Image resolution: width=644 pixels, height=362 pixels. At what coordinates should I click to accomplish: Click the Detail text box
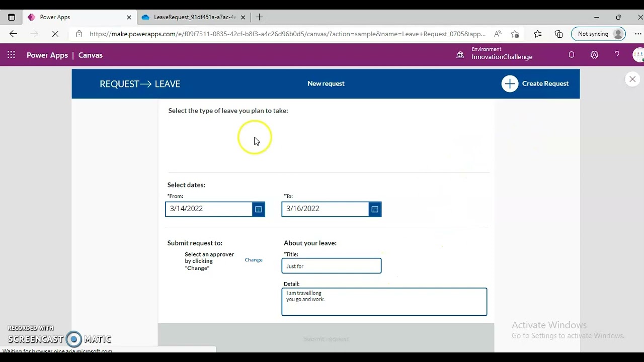(384, 302)
